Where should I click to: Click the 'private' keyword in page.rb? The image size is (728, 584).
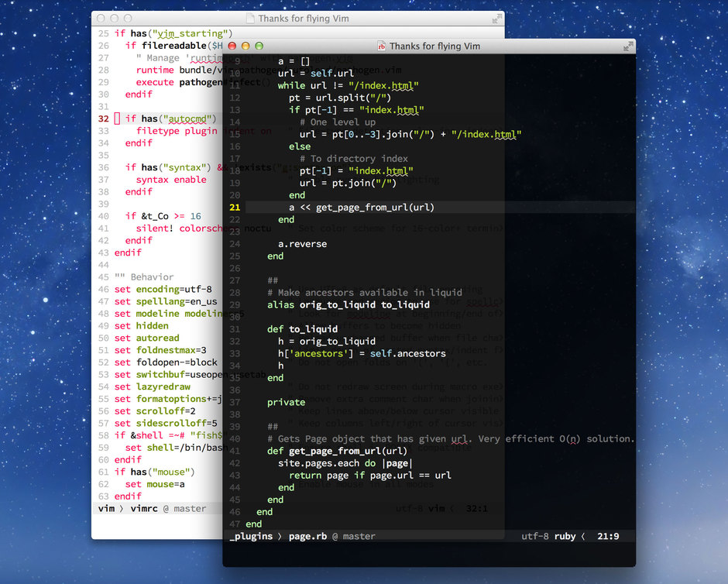(286, 402)
